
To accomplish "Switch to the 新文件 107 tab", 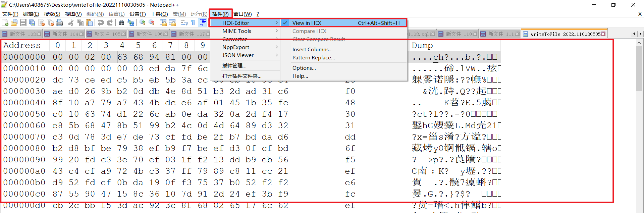I will pos(191,34).
